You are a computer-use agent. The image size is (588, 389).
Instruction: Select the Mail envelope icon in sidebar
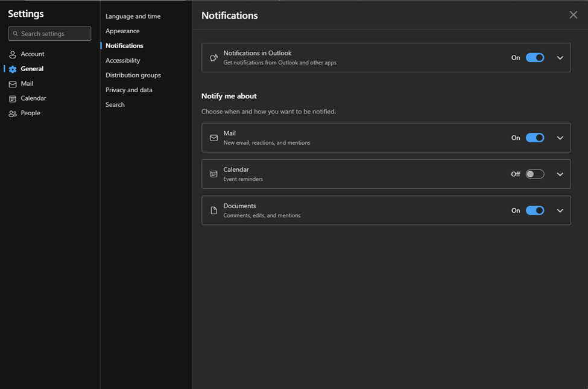tap(12, 83)
